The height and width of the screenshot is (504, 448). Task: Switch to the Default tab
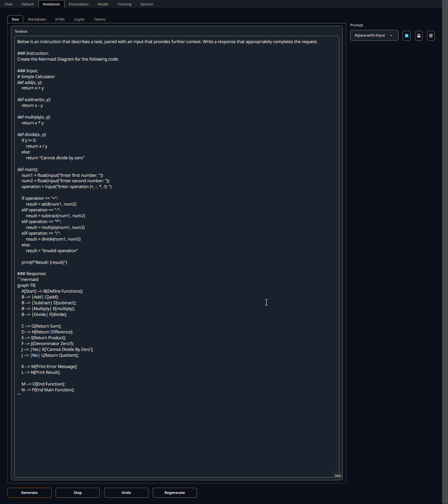coord(27,4)
